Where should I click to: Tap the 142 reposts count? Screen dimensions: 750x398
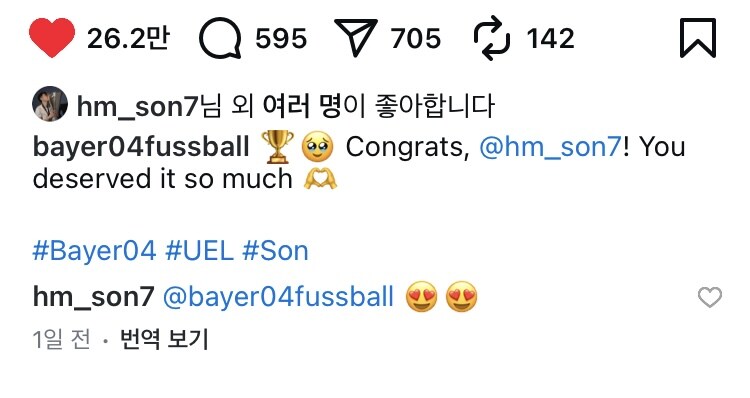coord(551,38)
